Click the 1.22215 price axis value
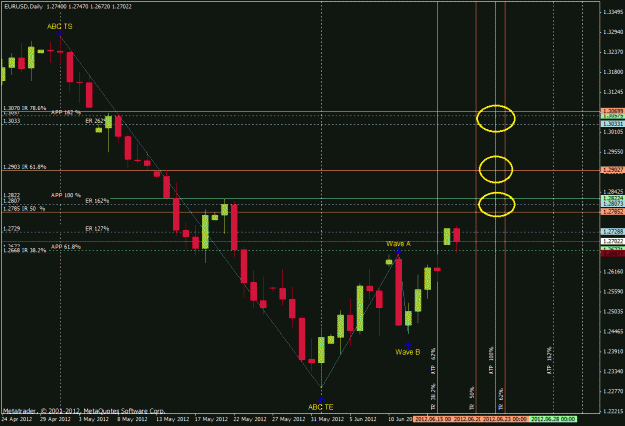625x426 pixels. coord(613,411)
